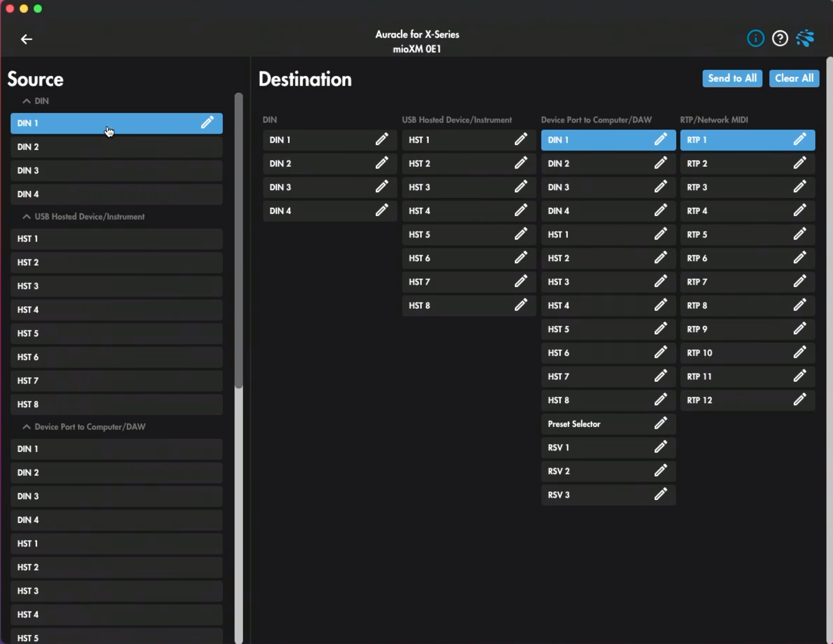This screenshot has height=644, width=833.
Task: Toggle routing to destination DIN 1 in DIN column
Action: click(x=330, y=140)
